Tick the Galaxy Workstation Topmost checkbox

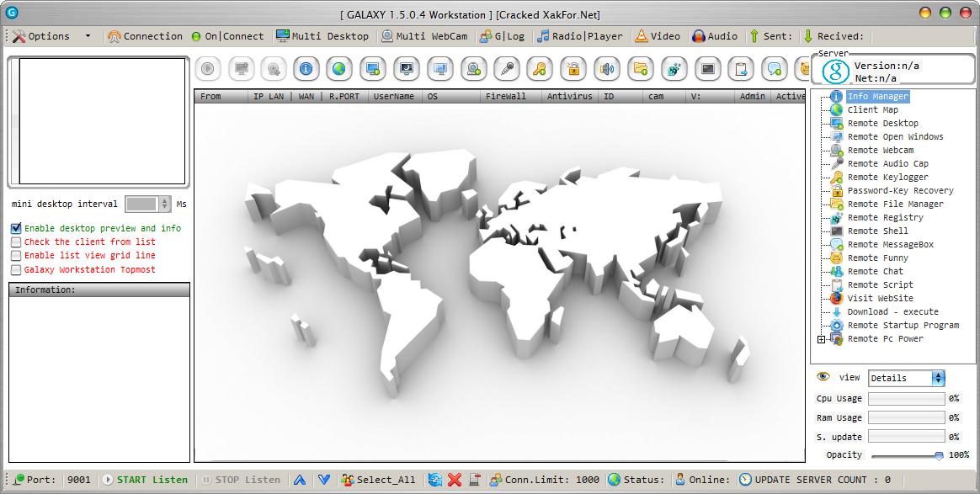(x=16, y=270)
